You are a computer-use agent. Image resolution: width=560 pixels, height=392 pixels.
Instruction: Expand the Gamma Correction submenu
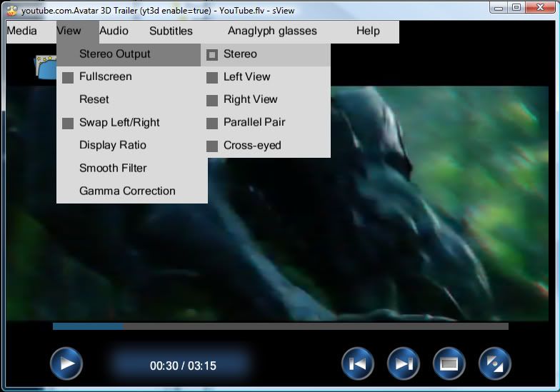132,191
